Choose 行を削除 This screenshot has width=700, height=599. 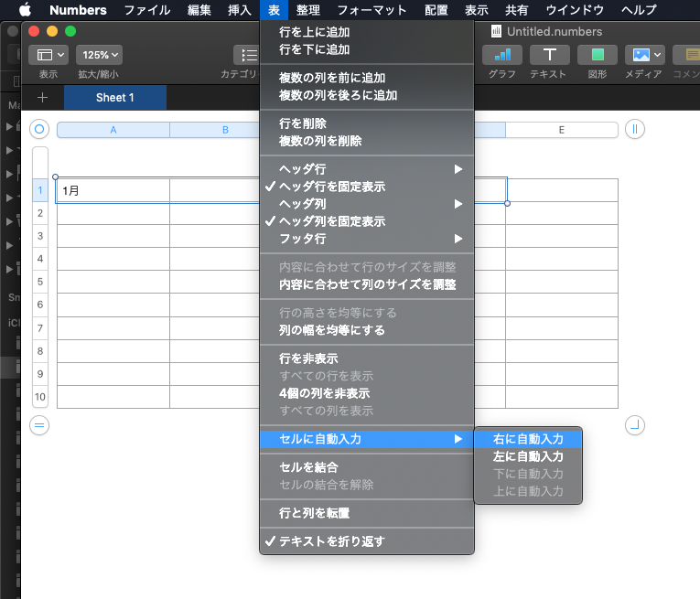367,123
